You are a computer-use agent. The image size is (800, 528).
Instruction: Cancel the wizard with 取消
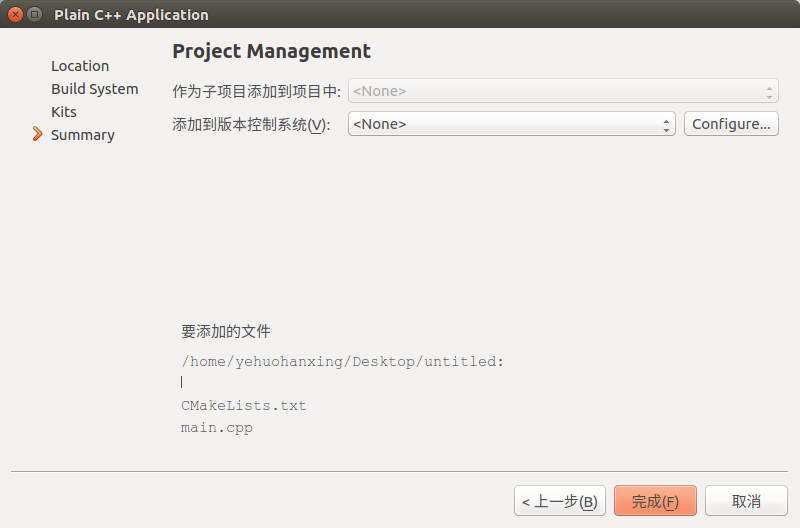point(746,501)
